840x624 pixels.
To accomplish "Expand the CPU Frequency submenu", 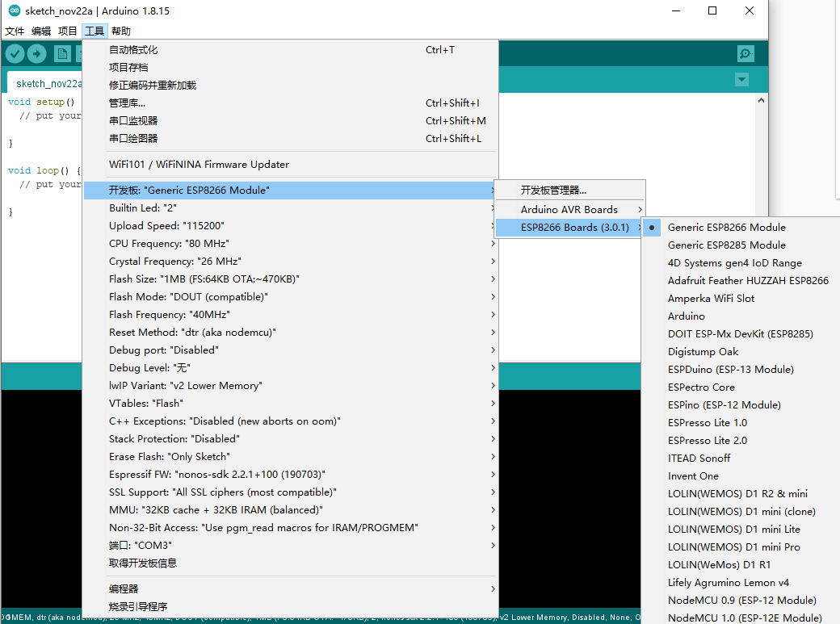I will coord(291,243).
